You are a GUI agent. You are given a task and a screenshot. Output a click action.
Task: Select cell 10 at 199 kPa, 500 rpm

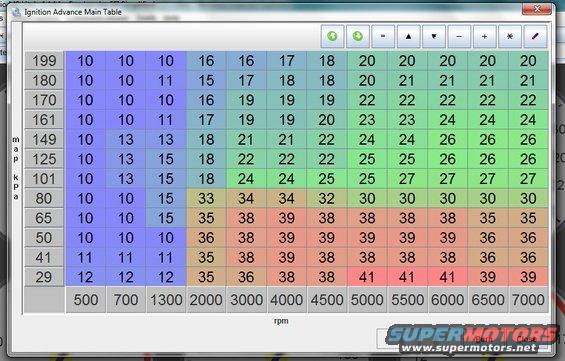(x=86, y=61)
